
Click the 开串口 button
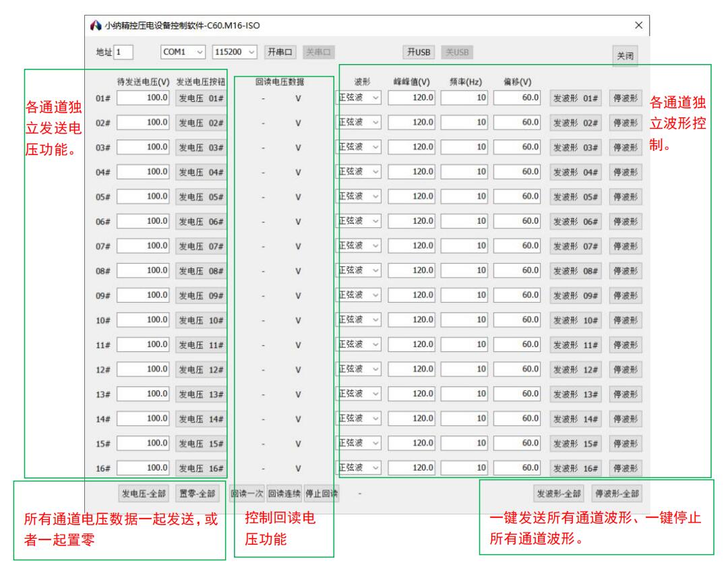280,52
